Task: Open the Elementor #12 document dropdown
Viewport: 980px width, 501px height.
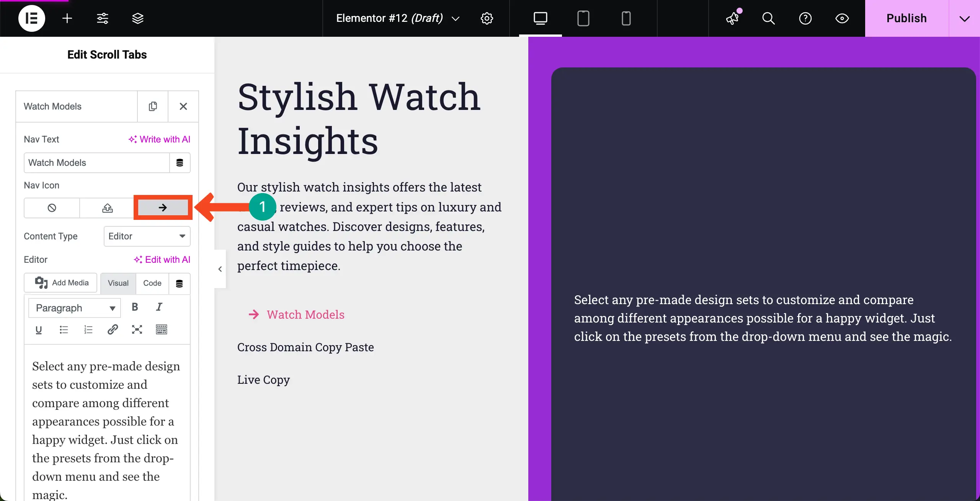Action: coord(398,18)
